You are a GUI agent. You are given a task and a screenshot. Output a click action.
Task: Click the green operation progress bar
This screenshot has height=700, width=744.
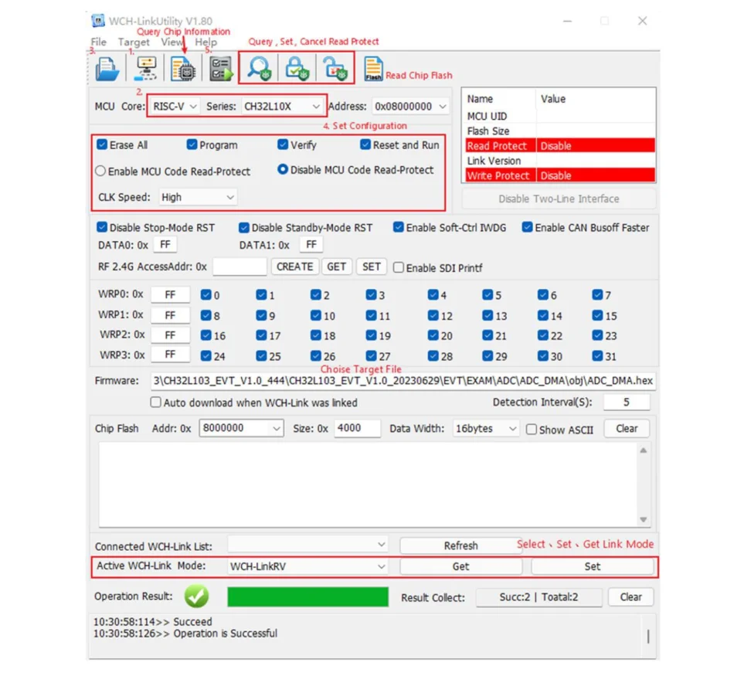307,597
